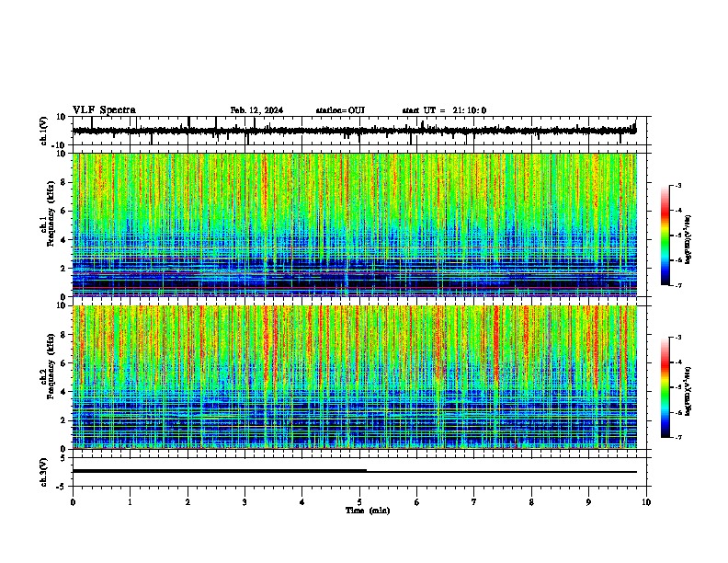Viewport: 728px width, 563px height.
Task: Click the 'ch.1(V)' waveform axis label
Action: [44, 131]
